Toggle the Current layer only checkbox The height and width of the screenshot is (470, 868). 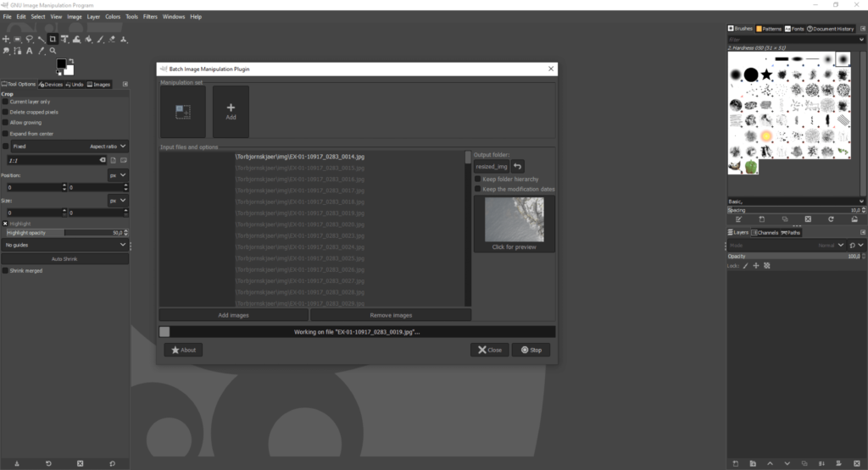5,102
